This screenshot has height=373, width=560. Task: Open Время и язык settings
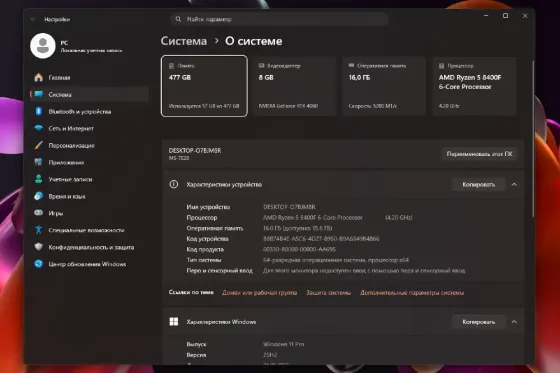(x=89, y=196)
